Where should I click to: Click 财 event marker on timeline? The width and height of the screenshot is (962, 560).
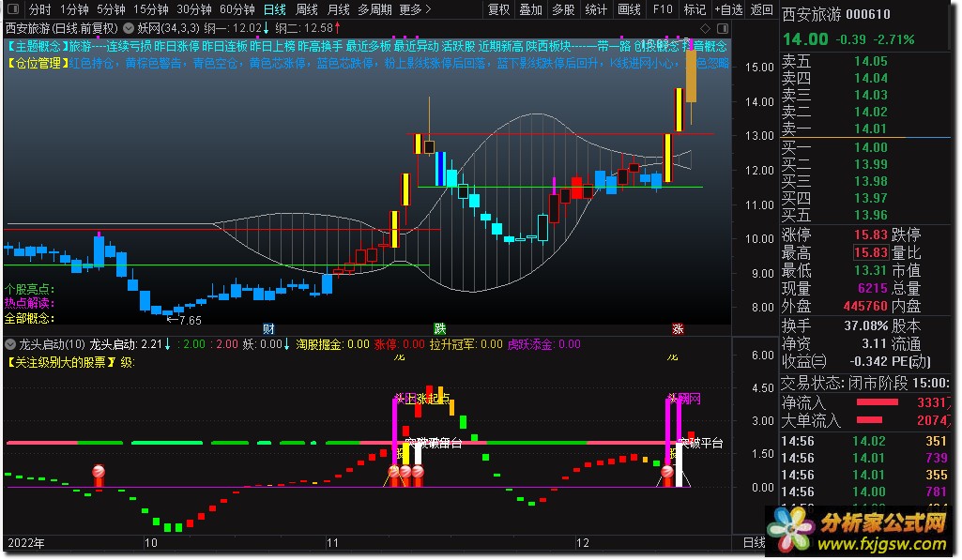point(268,329)
